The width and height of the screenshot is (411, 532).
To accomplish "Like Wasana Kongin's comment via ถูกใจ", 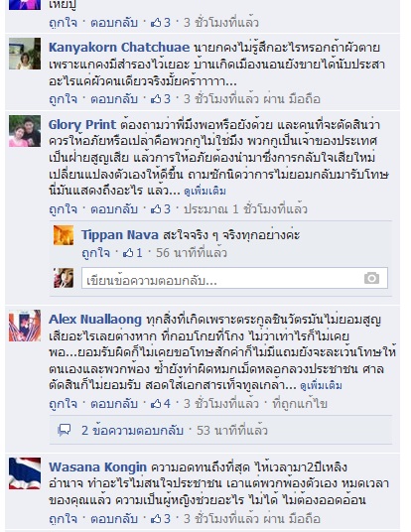I will [64, 518].
